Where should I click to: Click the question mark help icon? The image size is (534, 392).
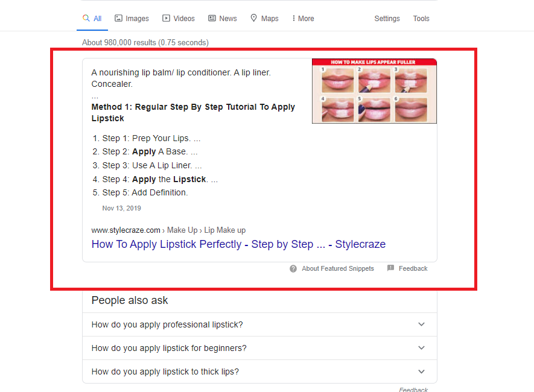coord(293,268)
